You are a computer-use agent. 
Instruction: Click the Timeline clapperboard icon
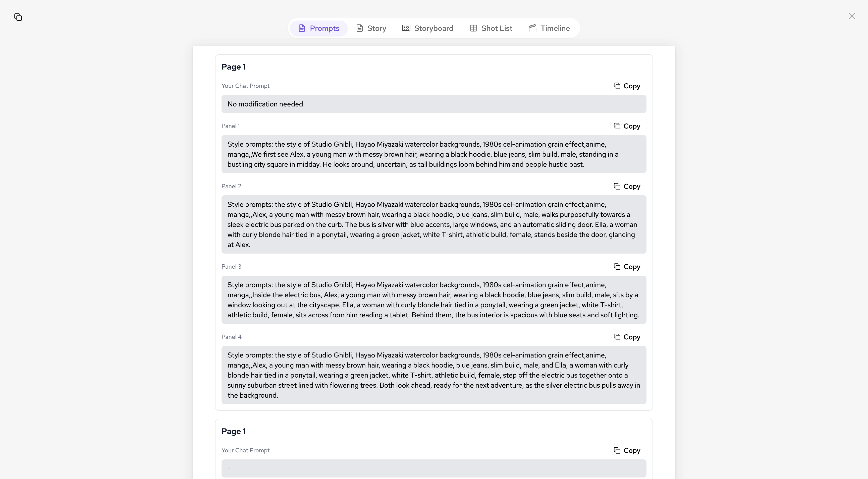coord(533,28)
